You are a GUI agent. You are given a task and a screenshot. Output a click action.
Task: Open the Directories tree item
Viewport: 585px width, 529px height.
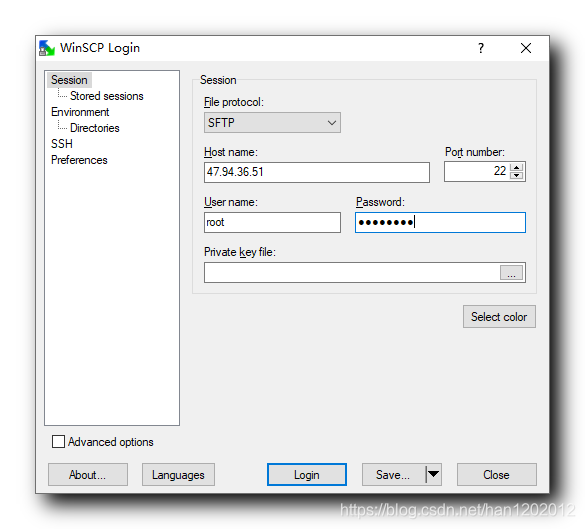(x=95, y=128)
